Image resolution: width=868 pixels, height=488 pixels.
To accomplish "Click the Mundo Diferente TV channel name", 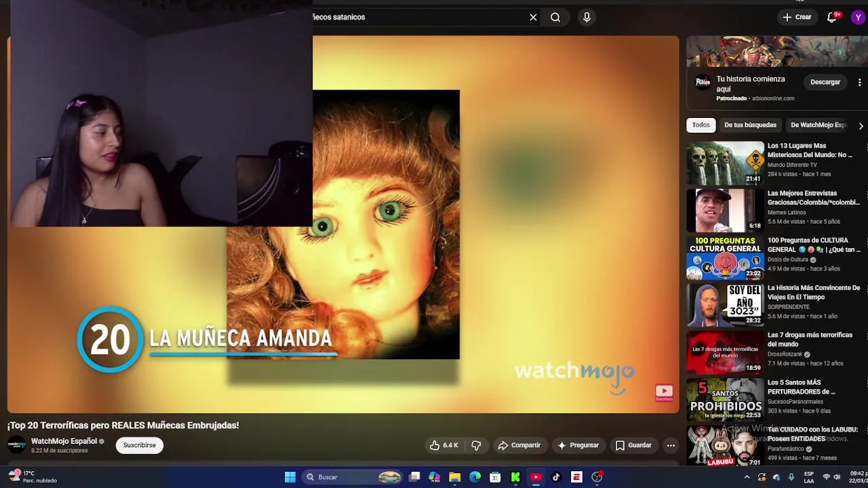I will tap(792, 165).
